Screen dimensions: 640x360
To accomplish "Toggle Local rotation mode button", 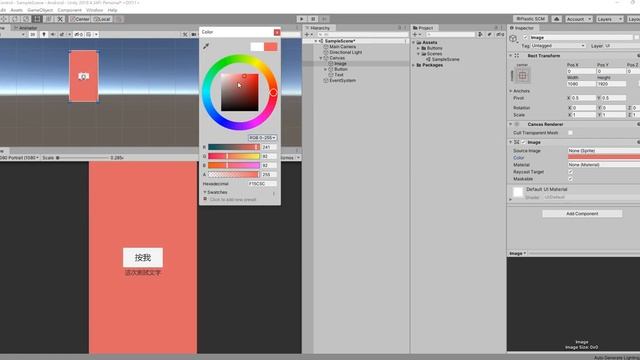I will coord(102,19).
